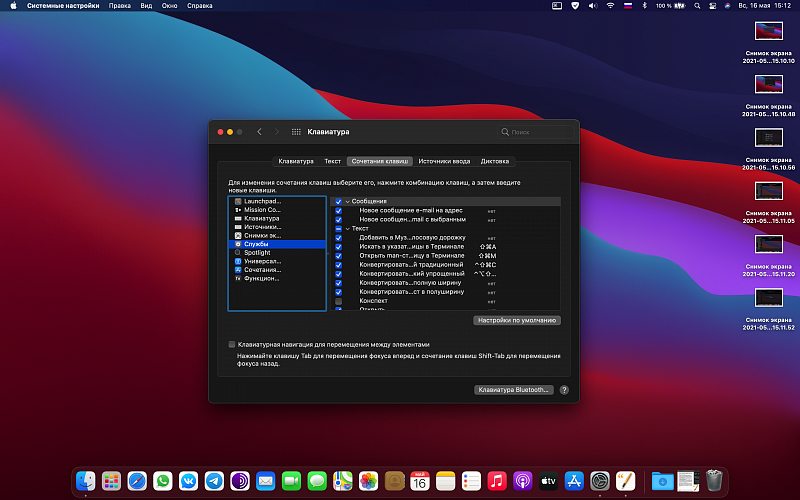Select Launchpad category in shortcuts list
Viewport: 800px width, 500px height.
(262, 201)
